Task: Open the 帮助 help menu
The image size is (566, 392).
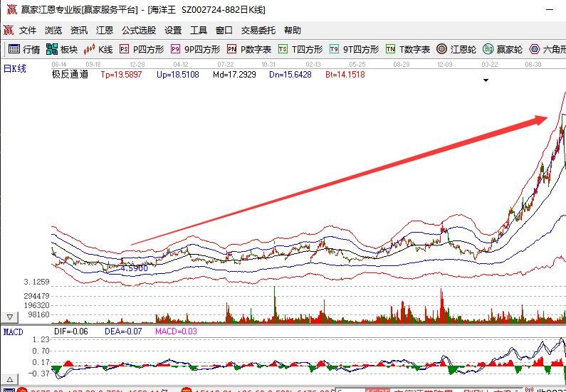Action: pyautogui.click(x=293, y=31)
